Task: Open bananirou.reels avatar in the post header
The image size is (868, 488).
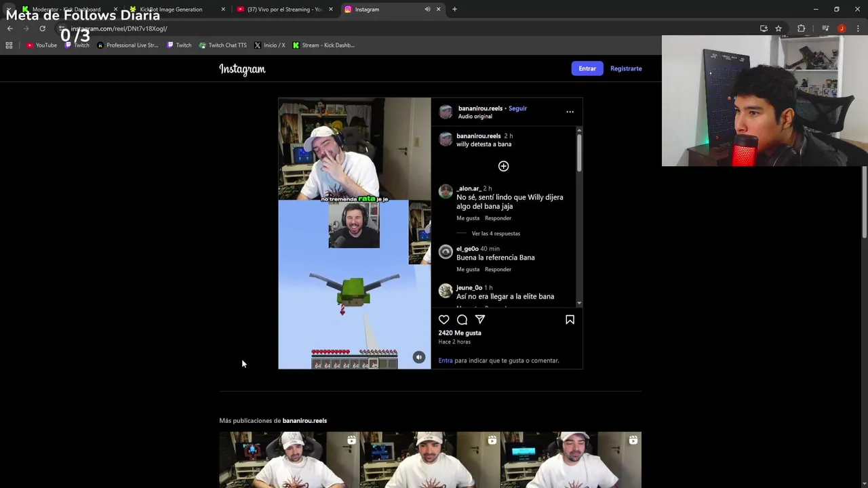Action: pos(446,112)
